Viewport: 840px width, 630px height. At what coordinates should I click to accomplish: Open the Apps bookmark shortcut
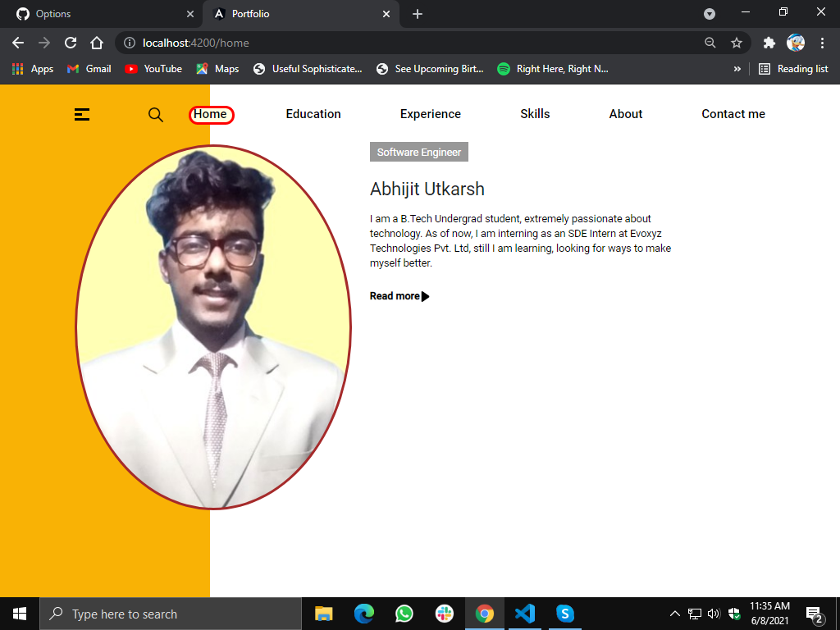[x=33, y=69]
